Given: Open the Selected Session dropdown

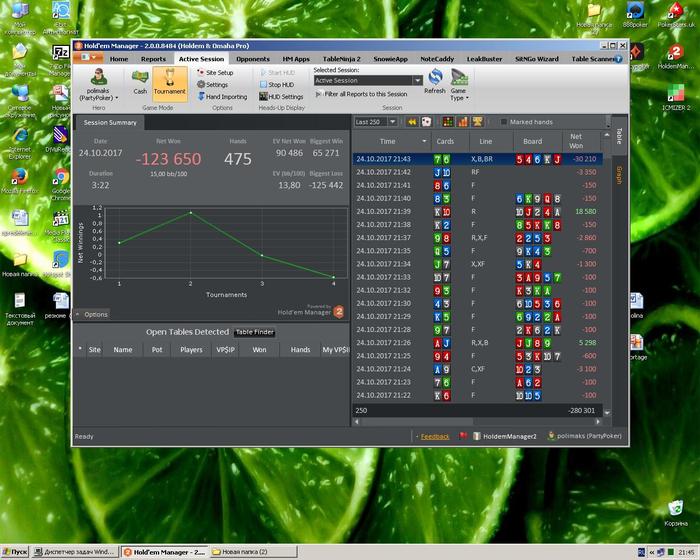Looking at the screenshot, I should [418, 80].
